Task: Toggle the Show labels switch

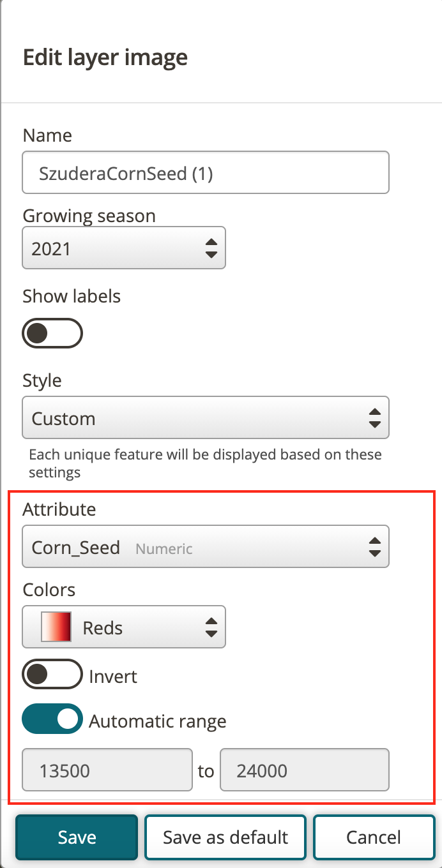Action: pyautogui.click(x=52, y=333)
